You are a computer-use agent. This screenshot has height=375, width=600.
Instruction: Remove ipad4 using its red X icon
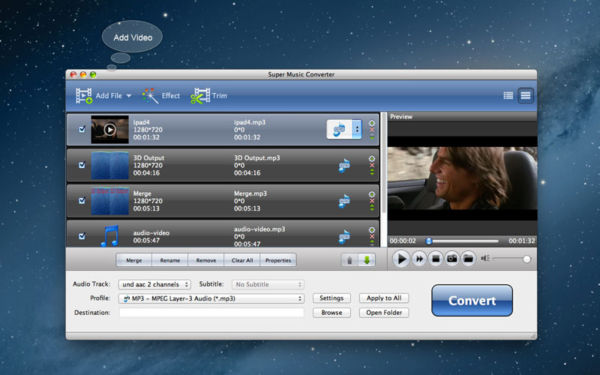click(372, 130)
